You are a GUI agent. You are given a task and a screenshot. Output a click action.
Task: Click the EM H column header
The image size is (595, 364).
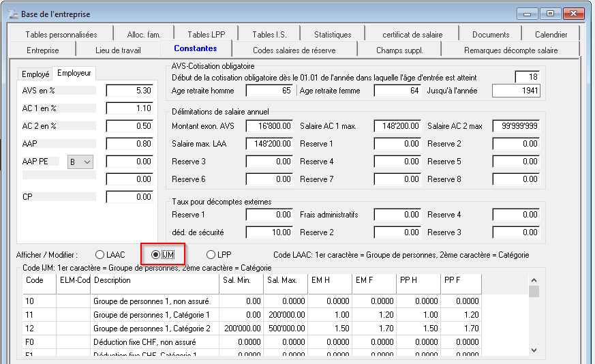click(x=330, y=284)
